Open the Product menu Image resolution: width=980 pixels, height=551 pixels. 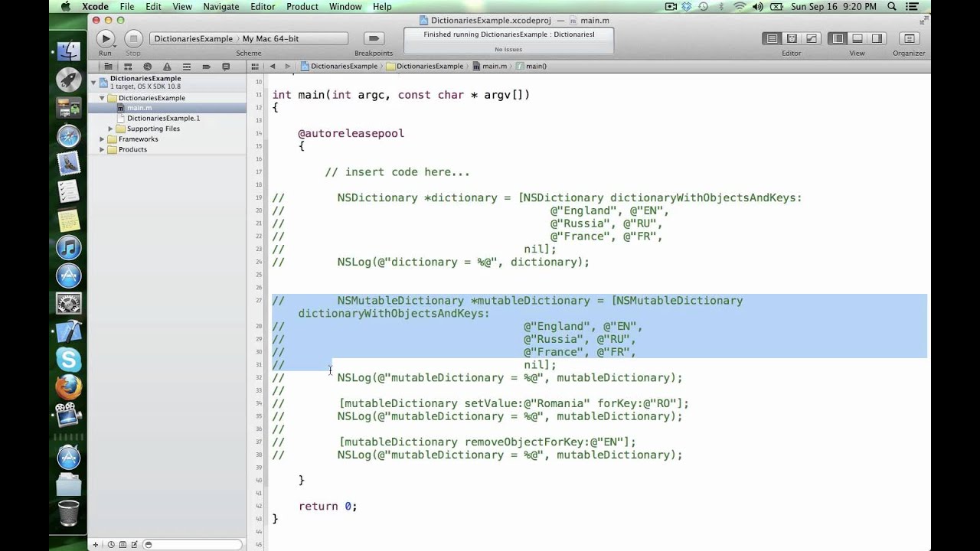302,7
